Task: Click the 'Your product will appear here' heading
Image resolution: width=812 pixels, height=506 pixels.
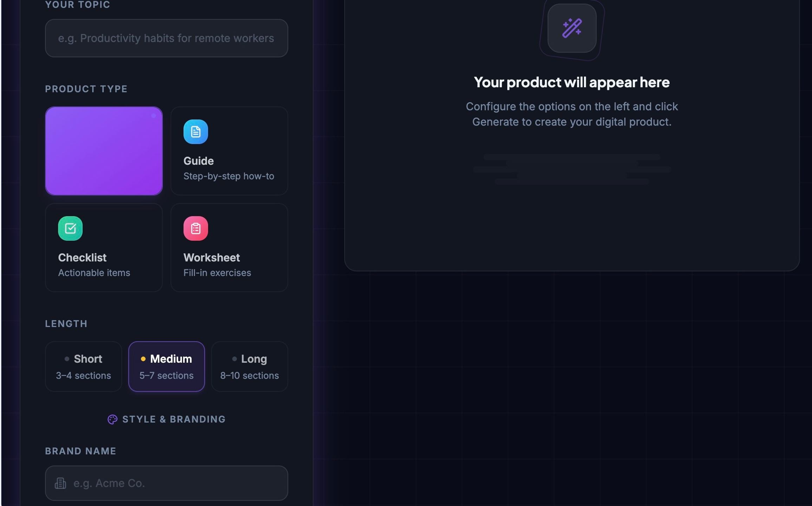Action: (572, 82)
